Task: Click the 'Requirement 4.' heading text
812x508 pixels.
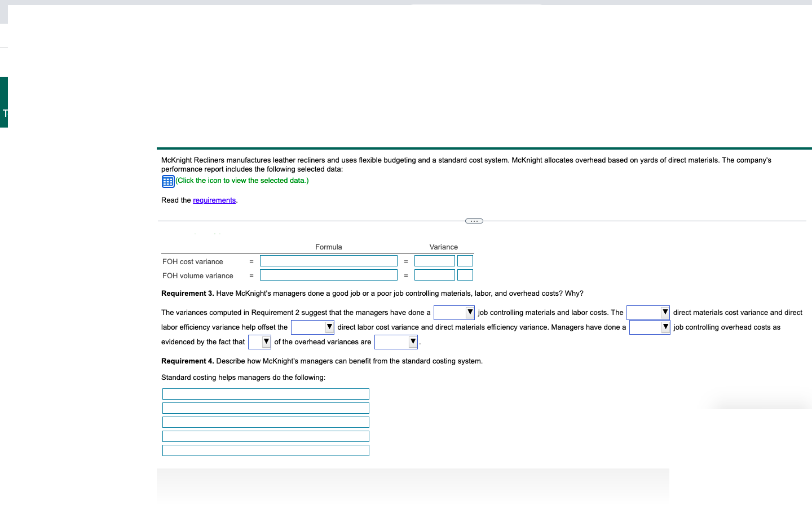Action: point(188,361)
